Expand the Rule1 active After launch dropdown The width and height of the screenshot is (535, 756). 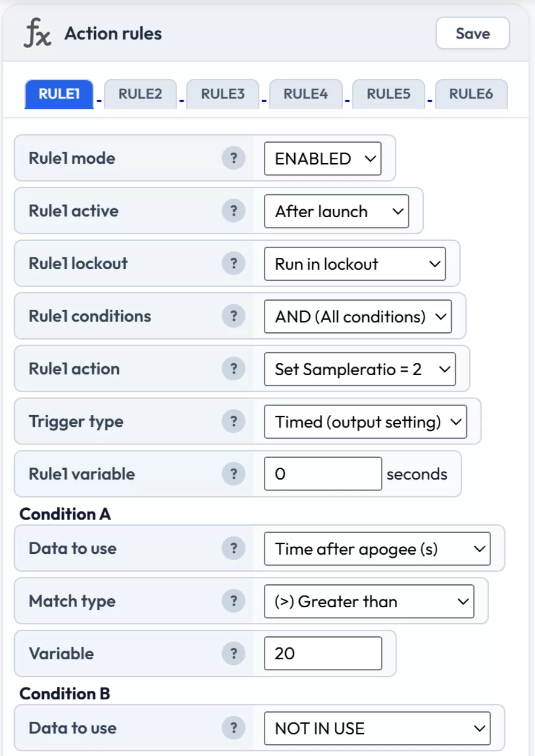click(x=337, y=211)
